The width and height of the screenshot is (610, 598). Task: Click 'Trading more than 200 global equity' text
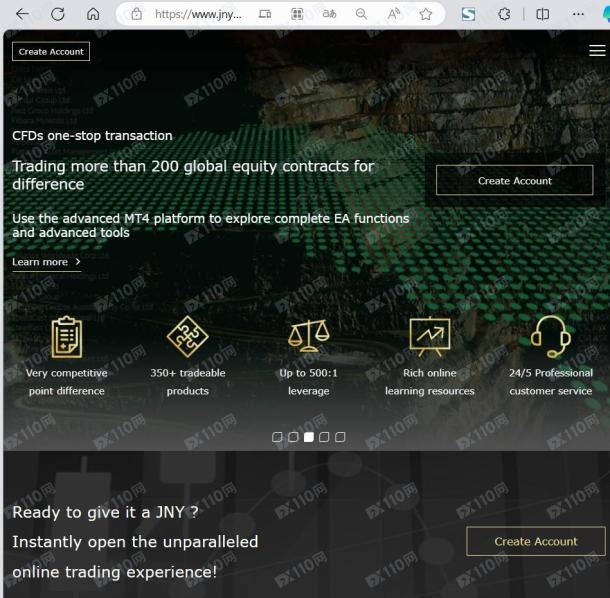coord(193,175)
